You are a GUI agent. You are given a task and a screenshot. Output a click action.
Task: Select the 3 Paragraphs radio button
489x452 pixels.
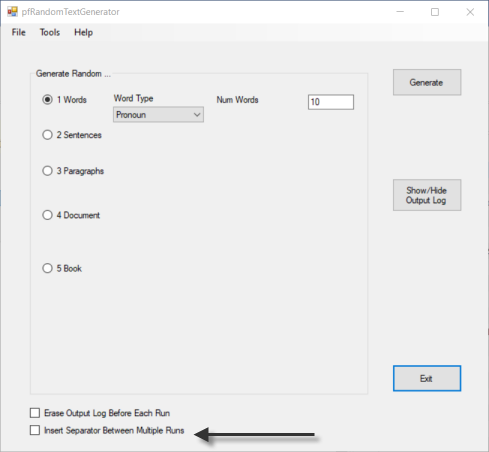click(x=47, y=171)
